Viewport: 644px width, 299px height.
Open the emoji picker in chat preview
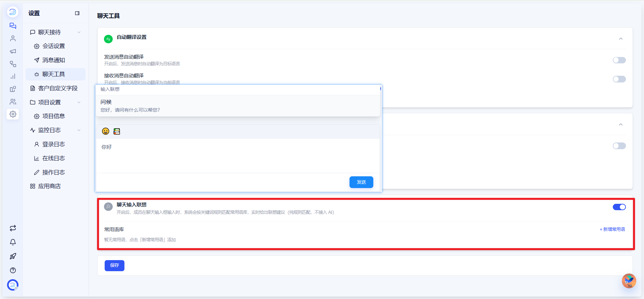pyautogui.click(x=106, y=131)
